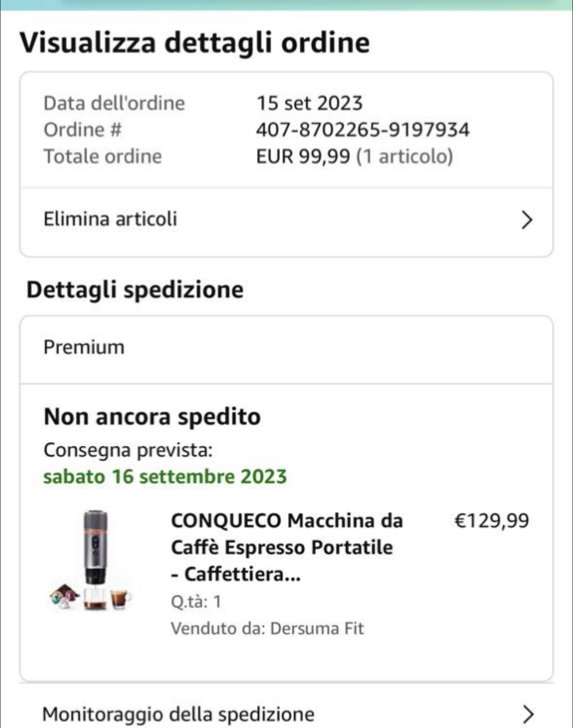
Task: Open Monitoraggio della spedizione link text
Action: point(178,714)
